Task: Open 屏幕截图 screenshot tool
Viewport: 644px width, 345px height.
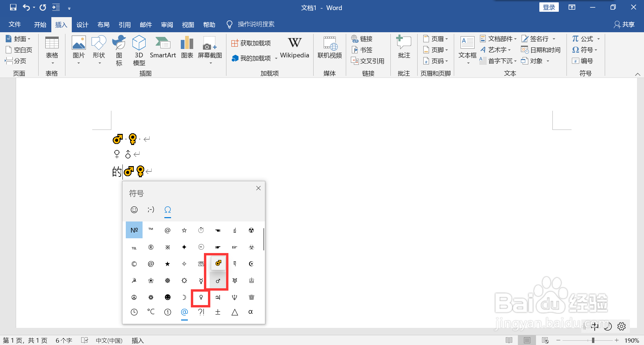Action: point(210,50)
